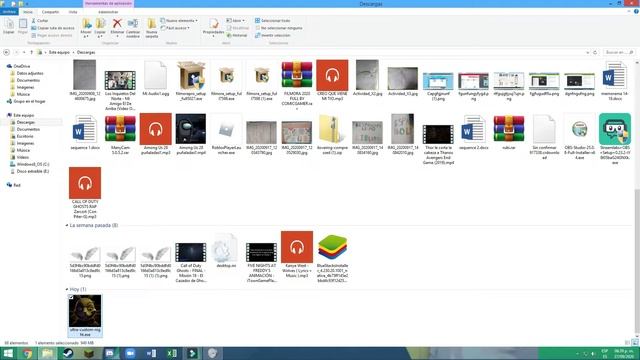This screenshot has width=640, height=360.
Task: Click the back navigation arrow
Action: coord(7,52)
